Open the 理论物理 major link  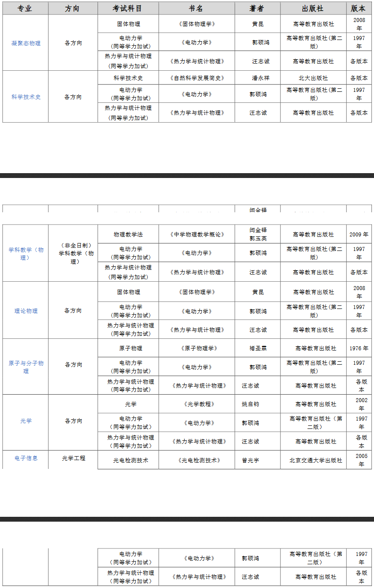[26, 311]
